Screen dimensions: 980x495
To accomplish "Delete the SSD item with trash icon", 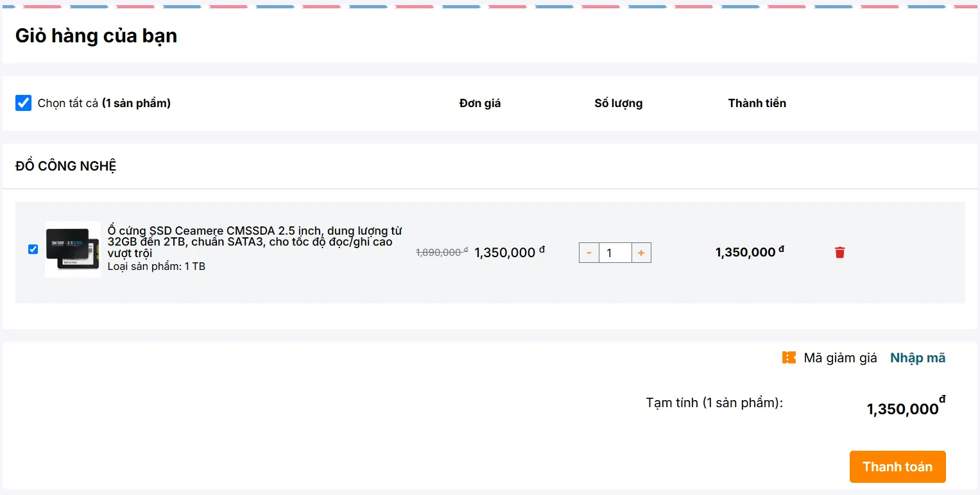I will [x=839, y=253].
